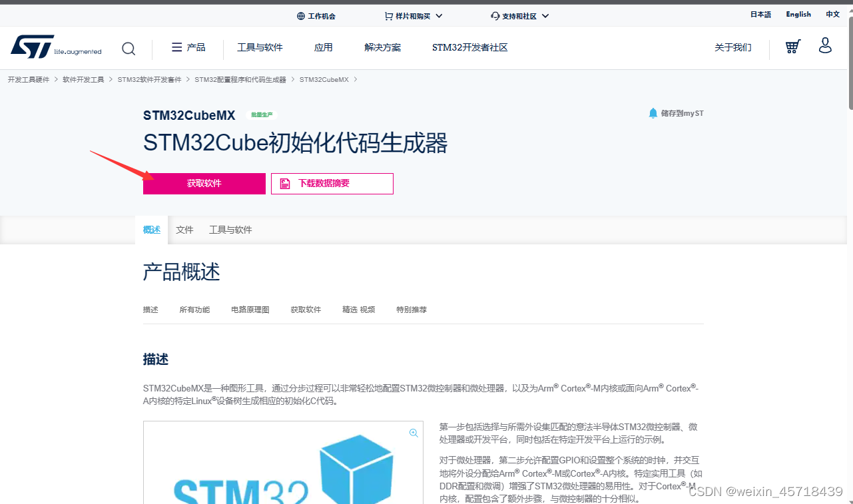This screenshot has width=853, height=504.
Task: Open the 工具与软件 navigation menu
Action: point(260,47)
